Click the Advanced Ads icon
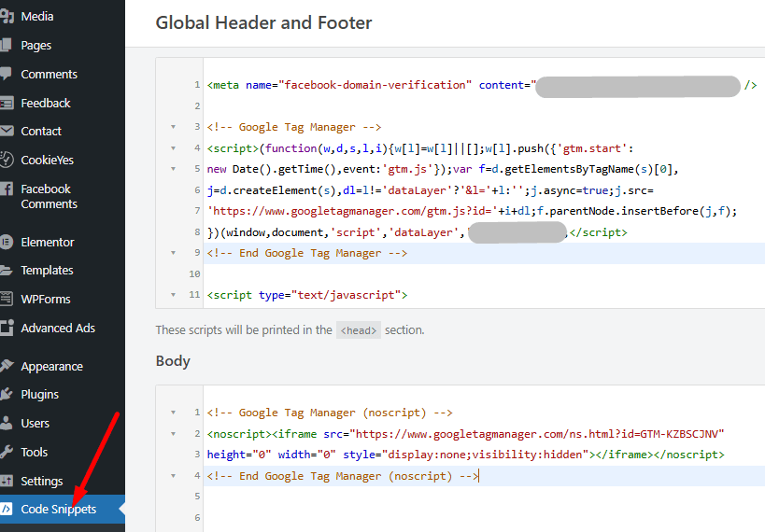Screen dimensions: 765x532 [x=7, y=329]
